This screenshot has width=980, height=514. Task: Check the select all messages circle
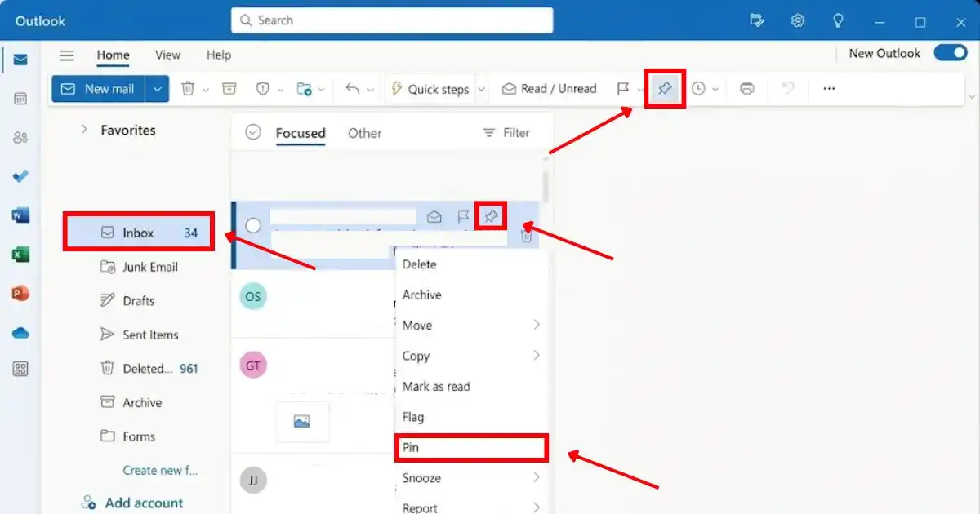(253, 132)
